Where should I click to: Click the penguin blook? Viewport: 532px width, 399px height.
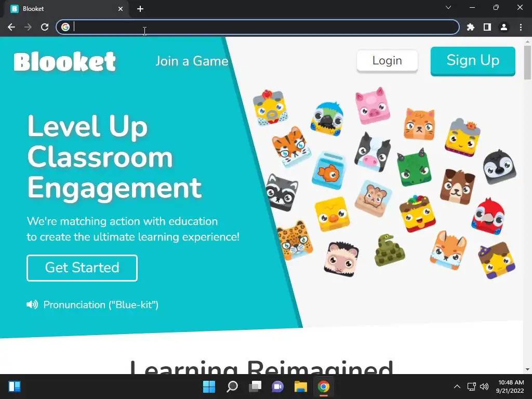499,167
